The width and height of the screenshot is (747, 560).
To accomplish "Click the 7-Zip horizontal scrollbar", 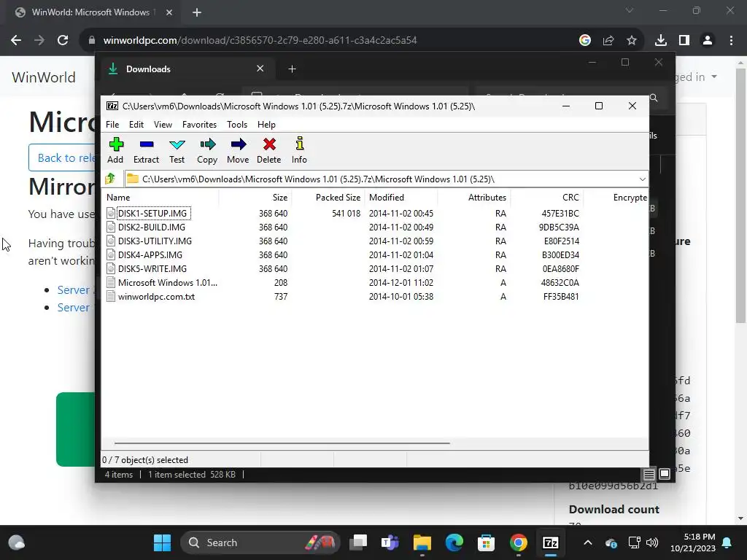I will pyautogui.click(x=282, y=443).
